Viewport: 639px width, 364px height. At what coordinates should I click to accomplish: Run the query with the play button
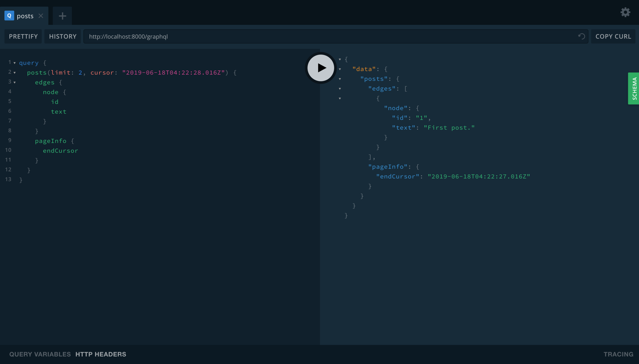coord(321,68)
